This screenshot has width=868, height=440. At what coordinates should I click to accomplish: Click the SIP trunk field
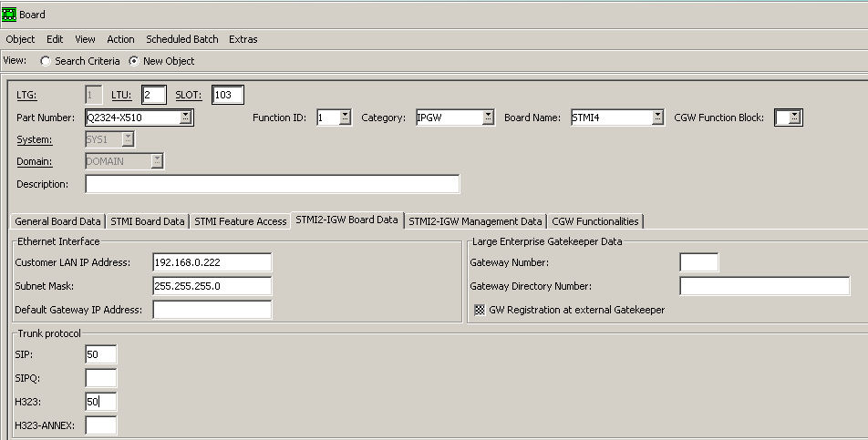click(100, 354)
